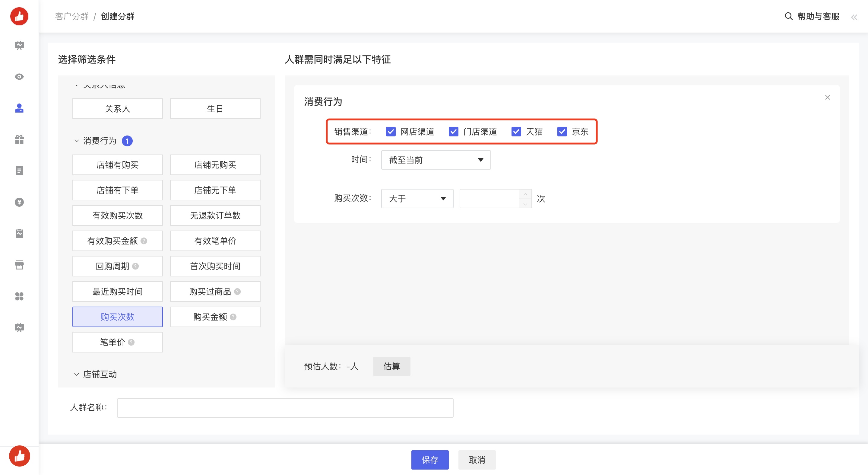Viewport: 868px width, 475px height.
Task: Open the store shop sidebar icon
Action: pos(19,265)
